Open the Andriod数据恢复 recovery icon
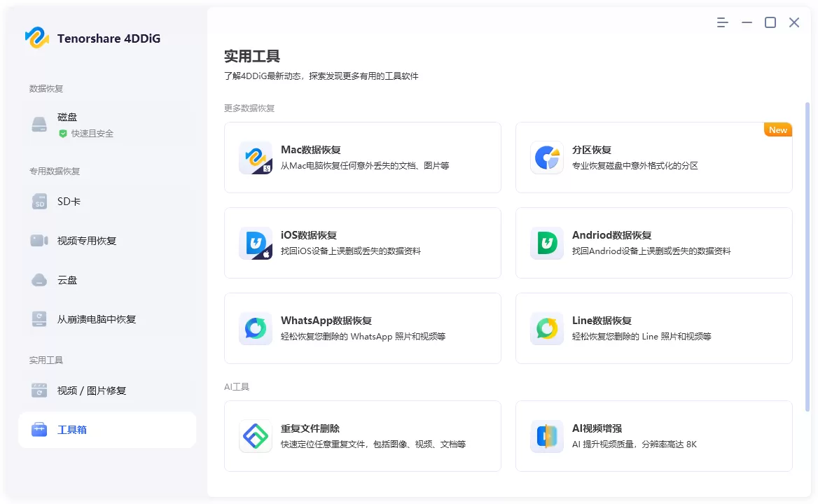 pos(546,242)
